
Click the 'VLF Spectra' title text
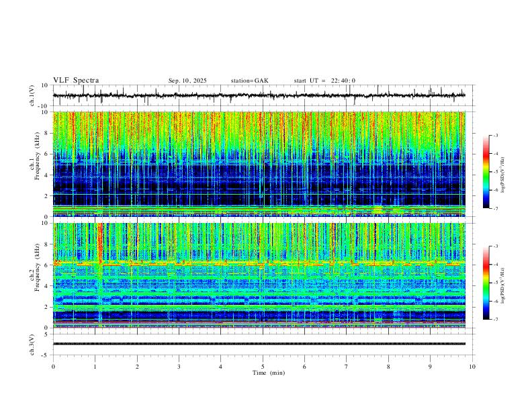(x=76, y=81)
